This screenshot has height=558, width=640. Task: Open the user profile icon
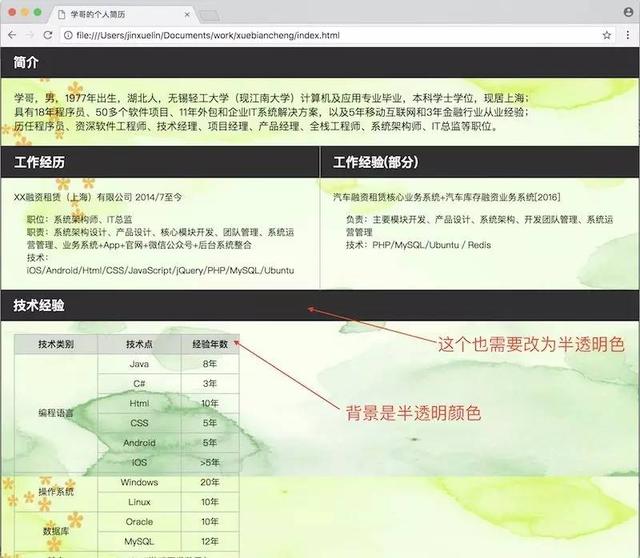tap(629, 12)
